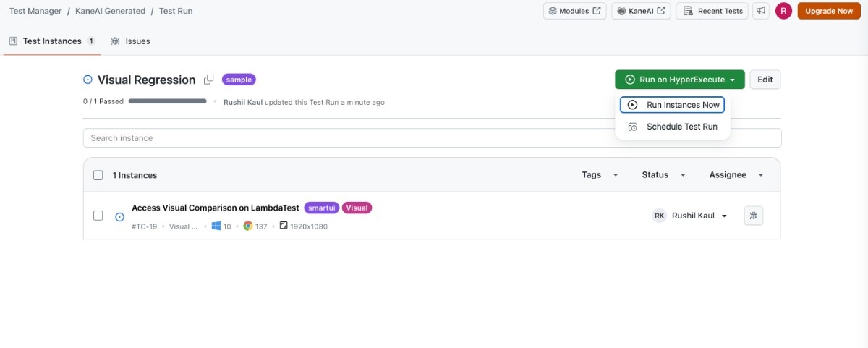Image resolution: width=868 pixels, height=348 pixels.
Task: Click the 1920x1080 resolution icon
Action: (x=284, y=226)
